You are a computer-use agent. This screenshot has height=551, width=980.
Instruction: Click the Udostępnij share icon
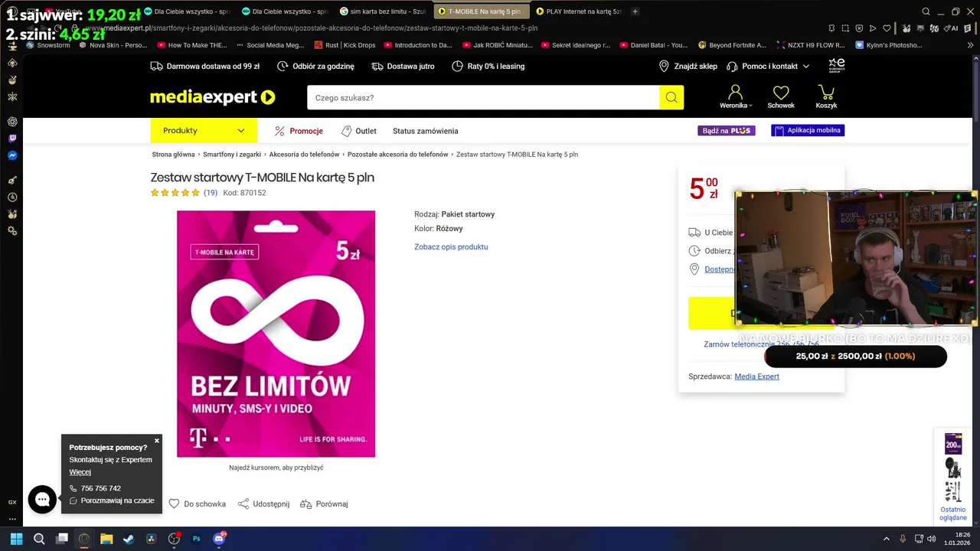pyautogui.click(x=243, y=504)
